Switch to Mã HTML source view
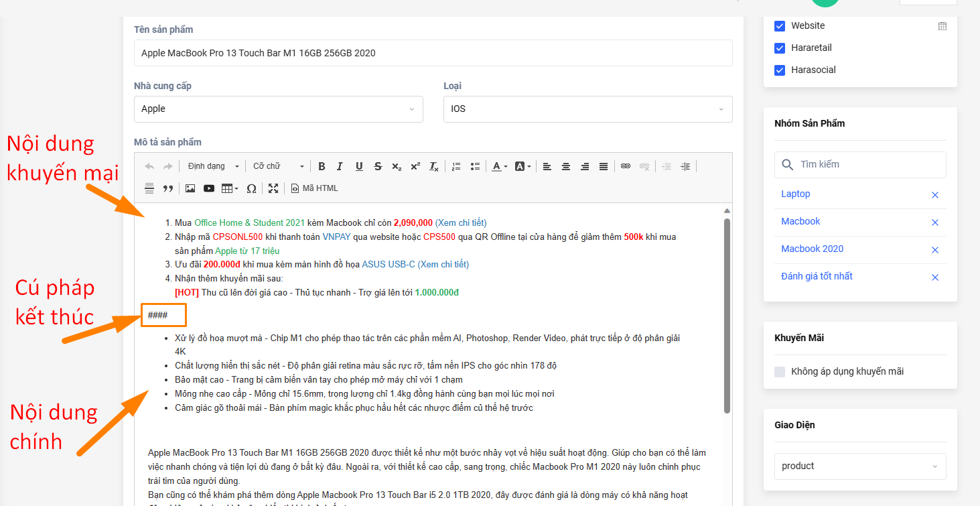The height and width of the screenshot is (506, 980). 314,188
